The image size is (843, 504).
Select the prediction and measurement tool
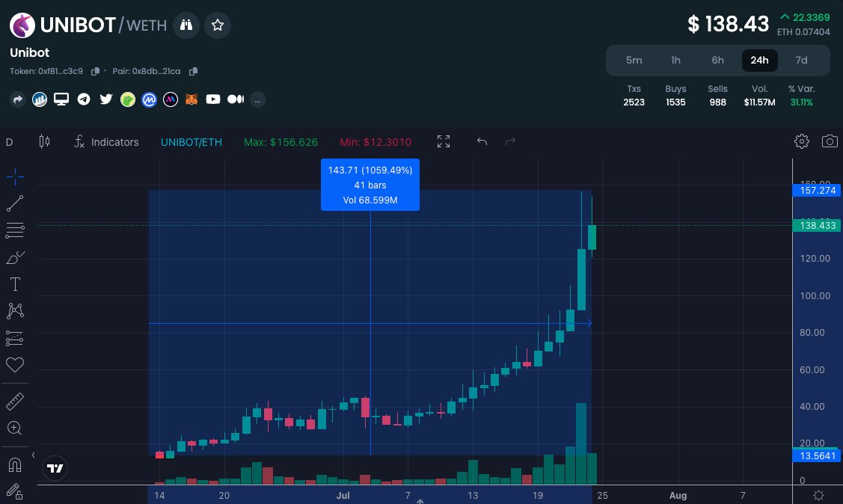pyautogui.click(x=15, y=338)
